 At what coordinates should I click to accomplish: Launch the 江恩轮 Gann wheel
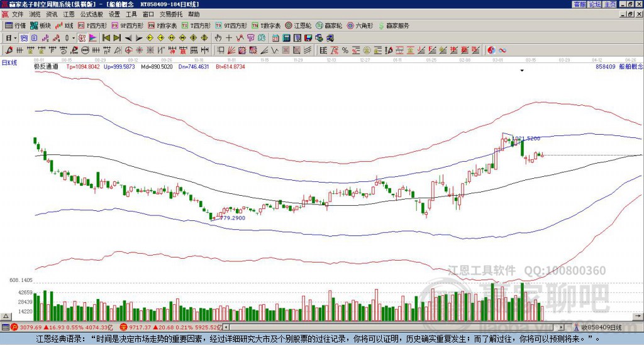coord(298,25)
